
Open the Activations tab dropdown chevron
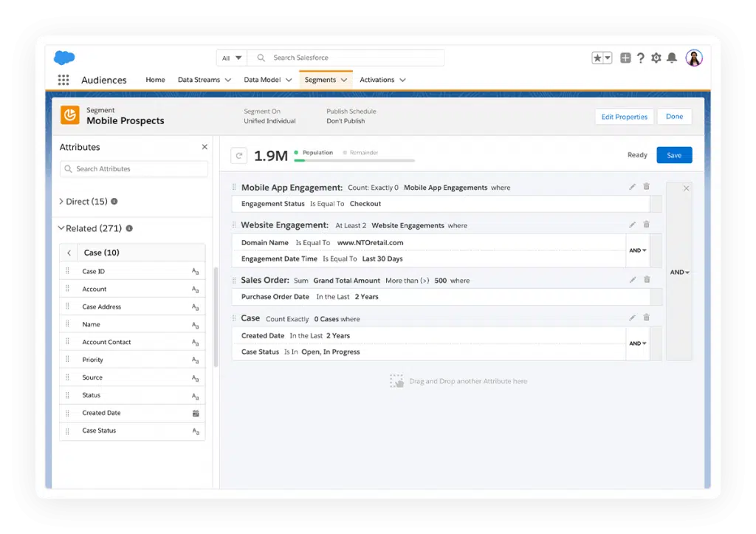coord(402,80)
